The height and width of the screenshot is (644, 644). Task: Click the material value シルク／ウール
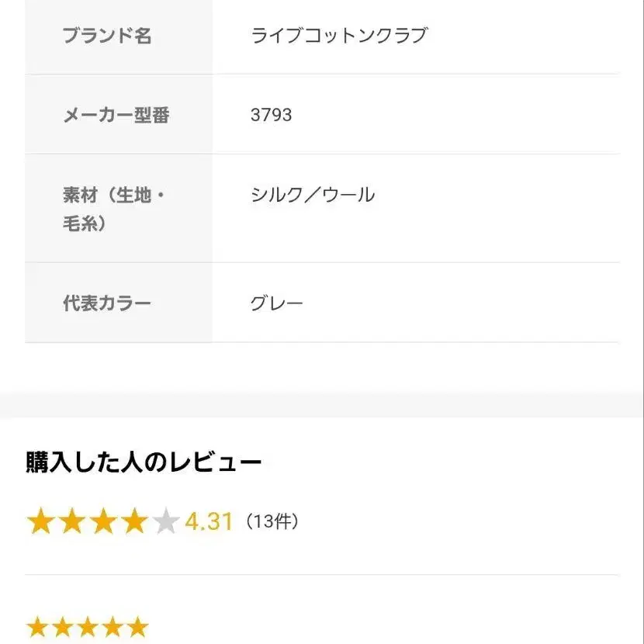[313, 194]
